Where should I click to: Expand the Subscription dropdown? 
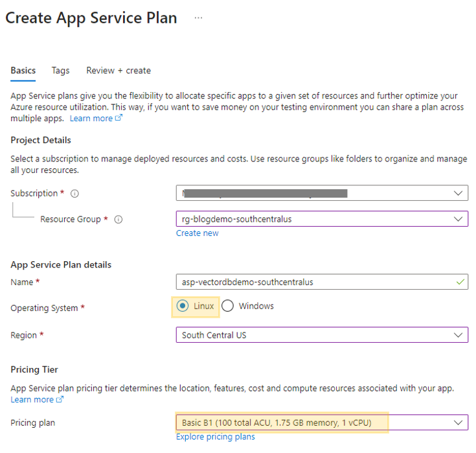(x=322, y=193)
